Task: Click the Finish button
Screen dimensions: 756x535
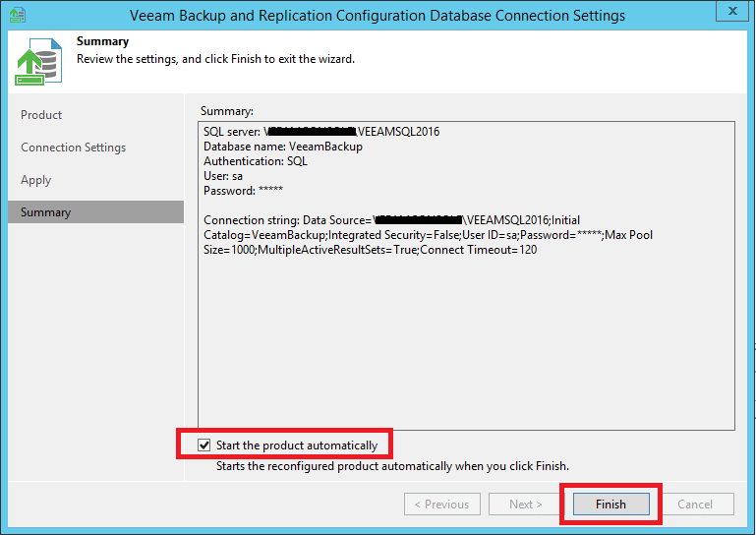Action: point(611,505)
